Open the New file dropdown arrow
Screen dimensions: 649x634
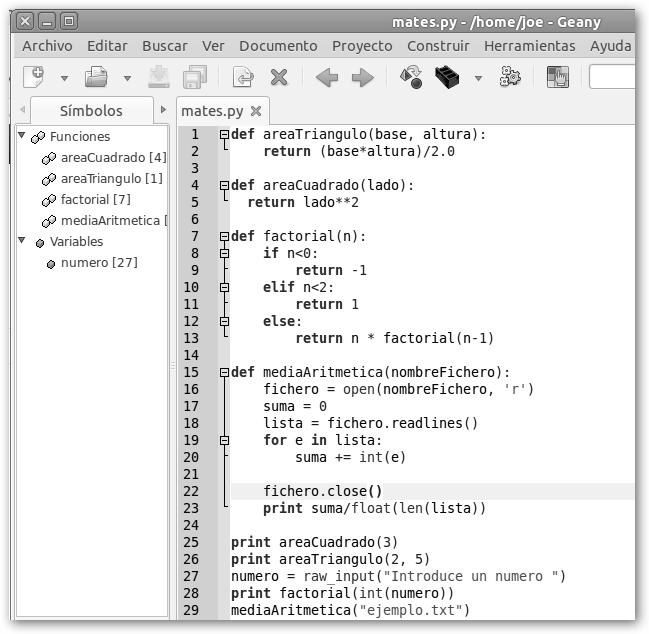(64, 78)
